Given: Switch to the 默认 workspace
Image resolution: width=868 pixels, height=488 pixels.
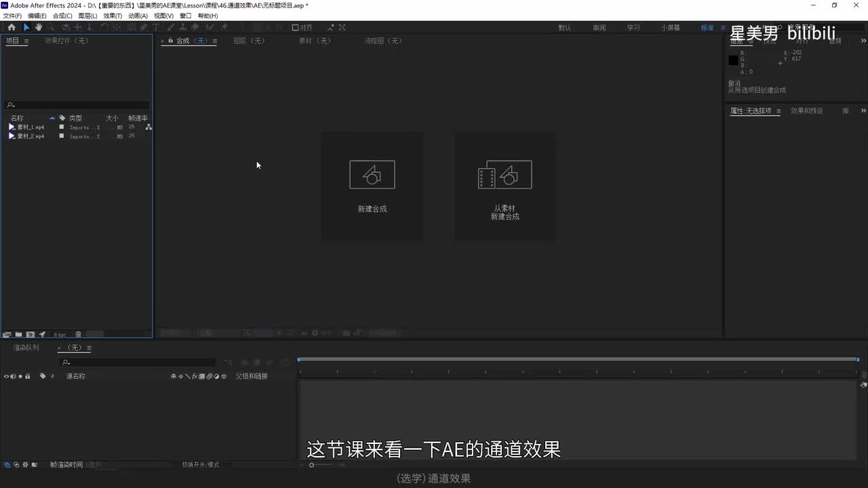Looking at the screenshot, I should pyautogui.click(x=564, y=28).
